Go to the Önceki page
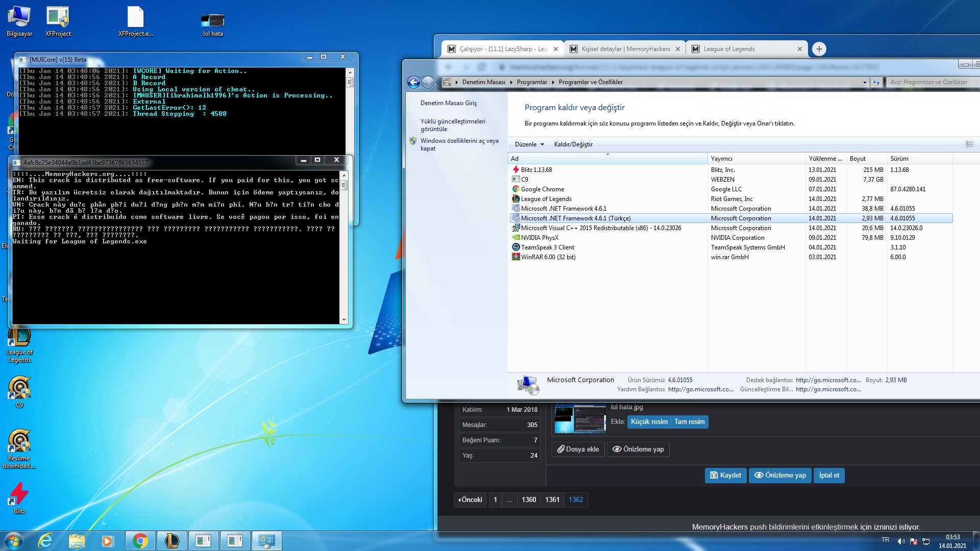Image resolution: width=980 pixels, height=551 pixels. (470, 500)
